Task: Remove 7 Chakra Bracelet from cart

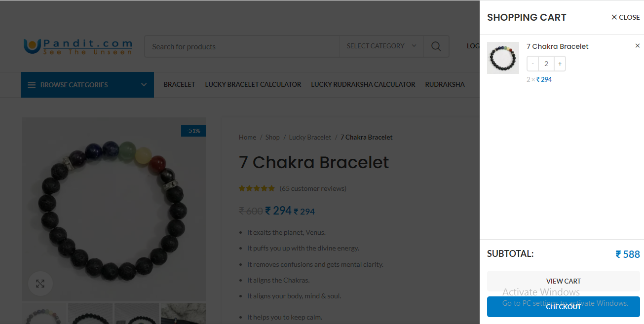Action: (637, 46)
